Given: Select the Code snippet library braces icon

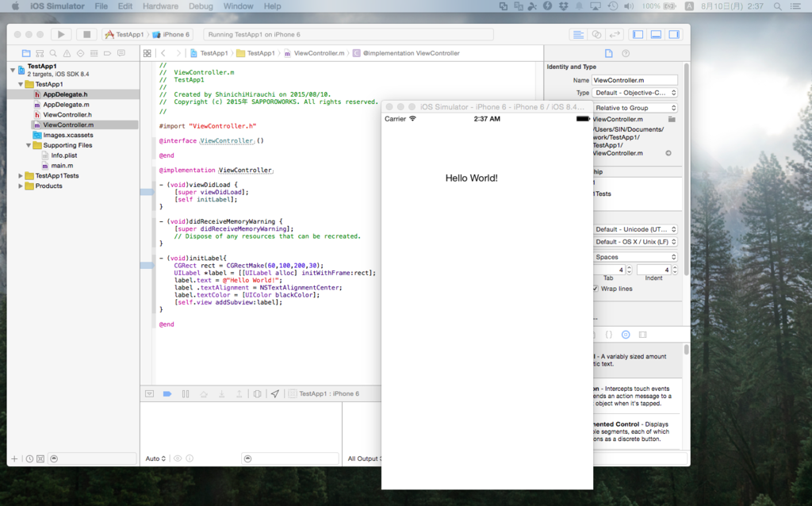Looking at the screenshot, I should (609, 335).
